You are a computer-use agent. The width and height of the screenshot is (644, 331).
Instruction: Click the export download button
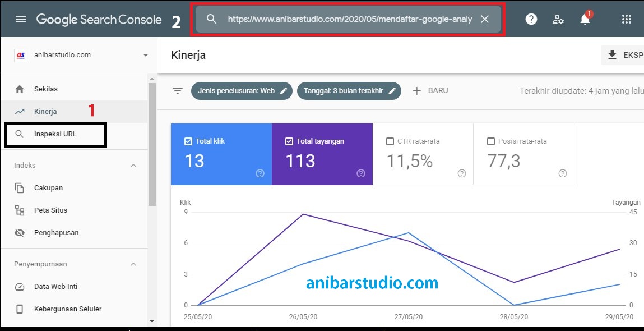622,55
